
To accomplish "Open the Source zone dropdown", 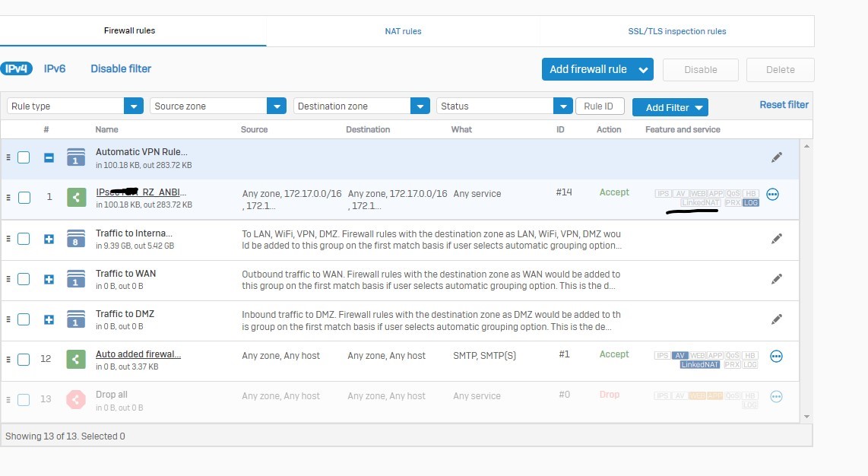I will 218,106.
